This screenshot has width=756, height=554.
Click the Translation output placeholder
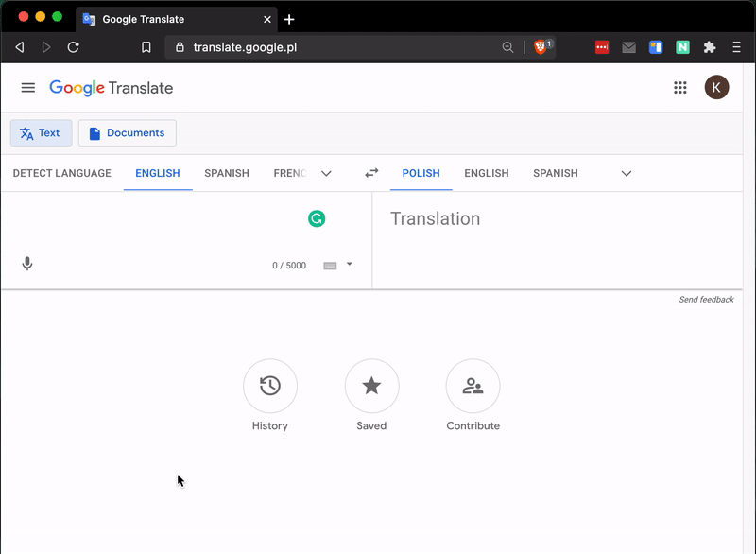tap(435, 219)
